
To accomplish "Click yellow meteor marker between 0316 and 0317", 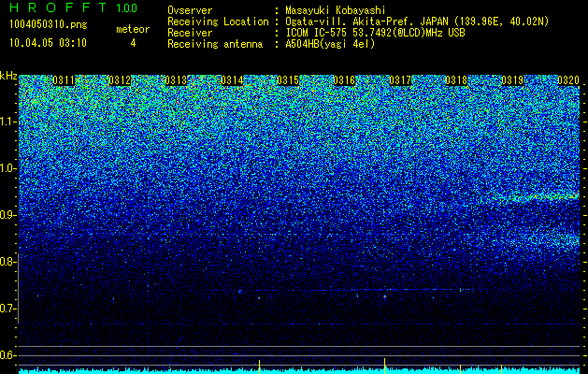I will (385, 366).
